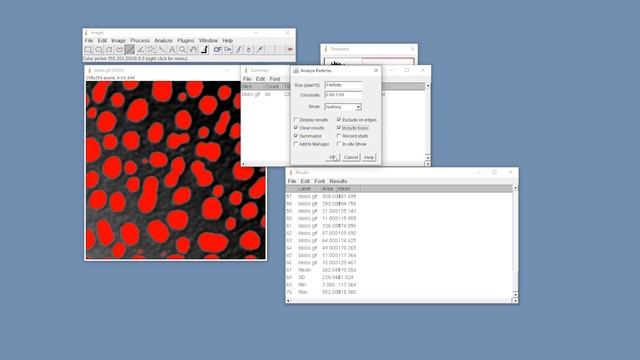Image resolution: width=640 pixels, height=360 pixels.
Task: Click the Circularity input field
Action: point(343,95)
